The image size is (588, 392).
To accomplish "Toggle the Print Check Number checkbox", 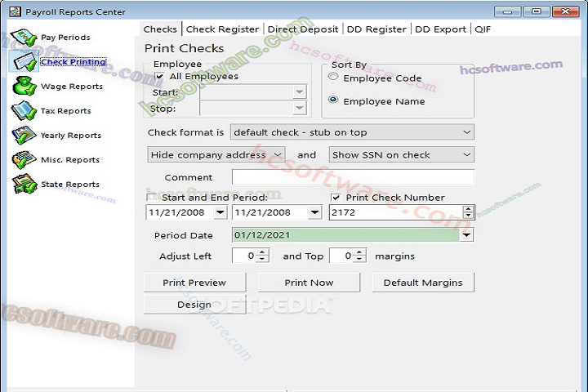I will coord(336,198).
